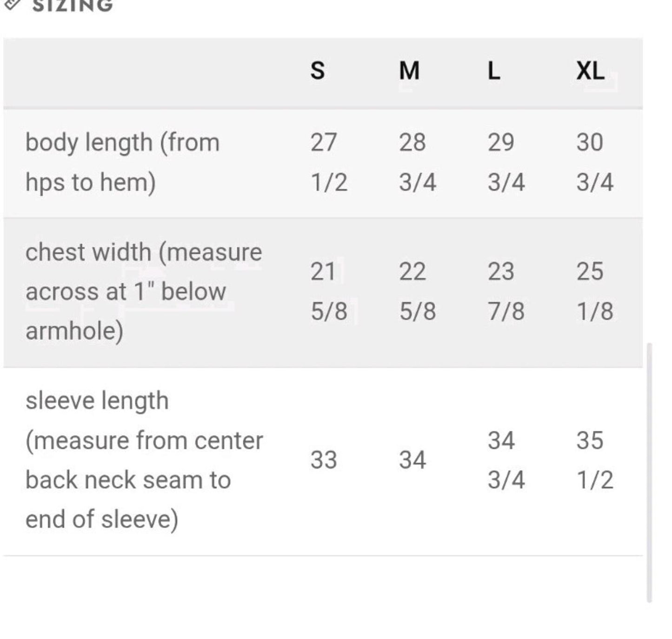Click the chest width row label
This screenshot has height=639, width=672.
point(144,292)
